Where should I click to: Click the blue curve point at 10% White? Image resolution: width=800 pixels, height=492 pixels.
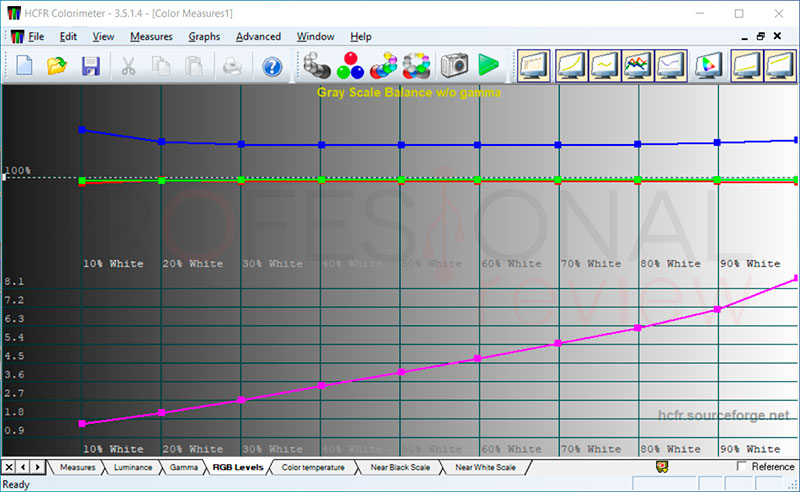[x=82, y=130]
